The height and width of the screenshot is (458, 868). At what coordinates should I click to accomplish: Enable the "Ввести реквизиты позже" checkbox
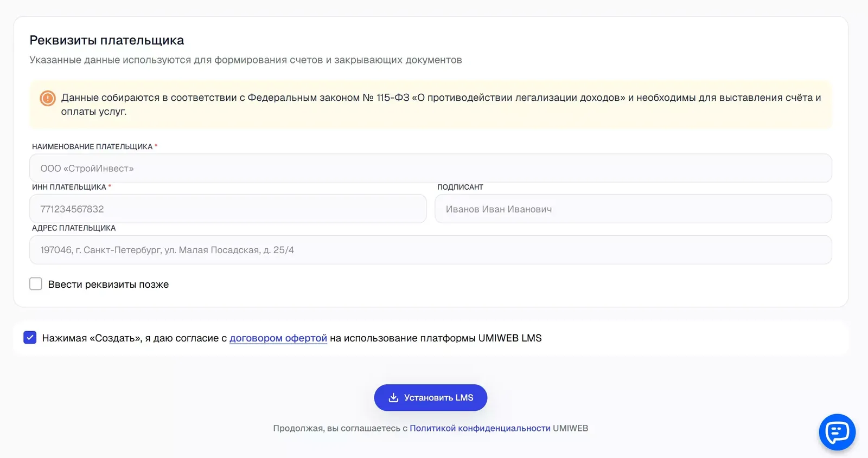click(x=36, y=284)
